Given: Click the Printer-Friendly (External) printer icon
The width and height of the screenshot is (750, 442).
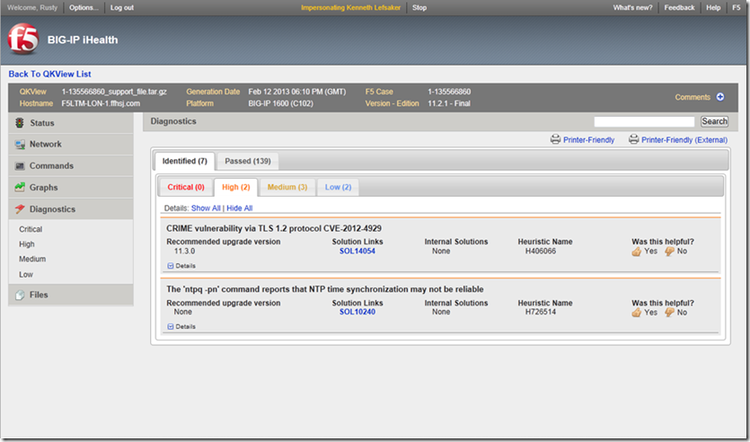Looking at the screenshot, I should coord(634,140).
